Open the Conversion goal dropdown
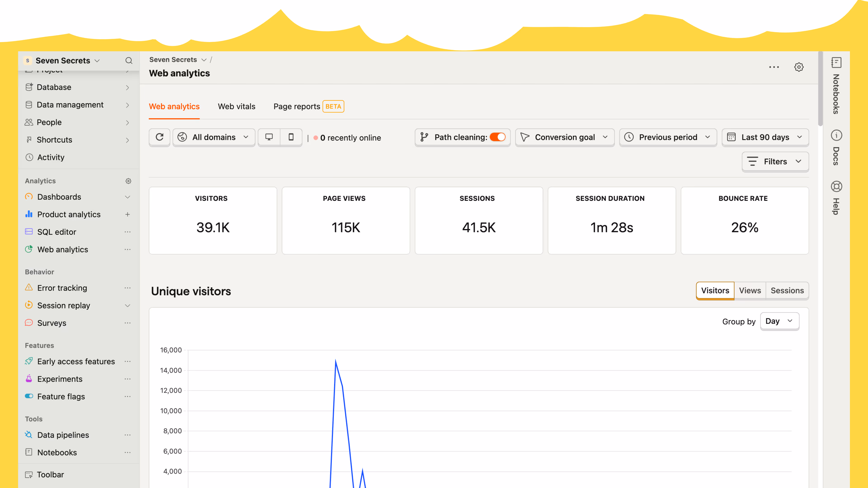 click(x=565, y=137)
